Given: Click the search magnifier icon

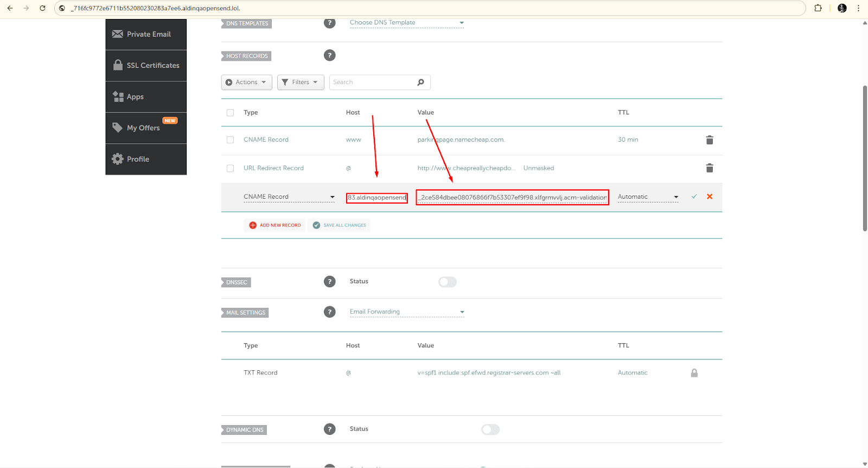Looking at the screenshot, I should coord(420,83).
